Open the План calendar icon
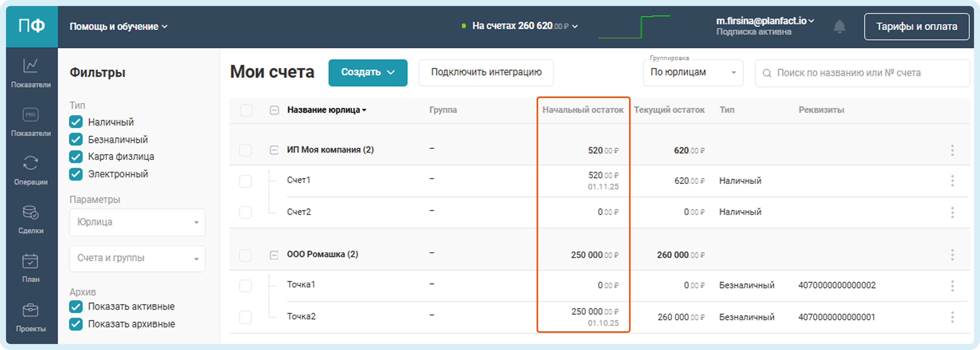Viewport: 980px width, 350px height. coord(30,262)
